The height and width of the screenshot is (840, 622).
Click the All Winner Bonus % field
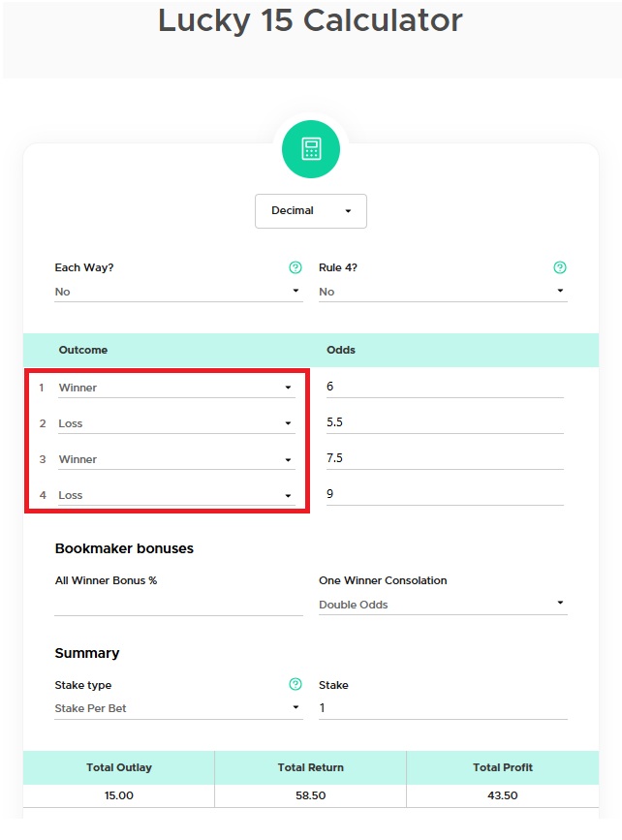[178, 604]
